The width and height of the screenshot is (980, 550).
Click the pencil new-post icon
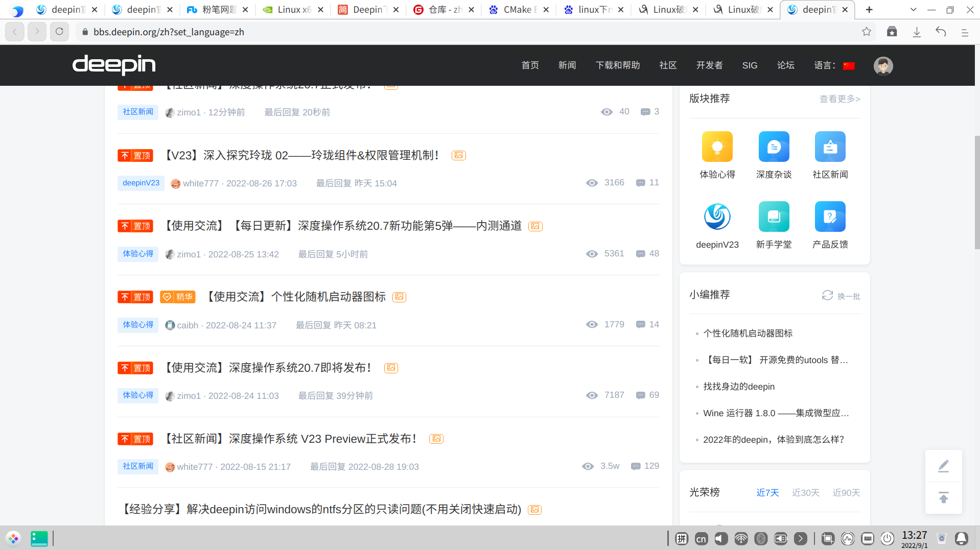pos(943,466)
